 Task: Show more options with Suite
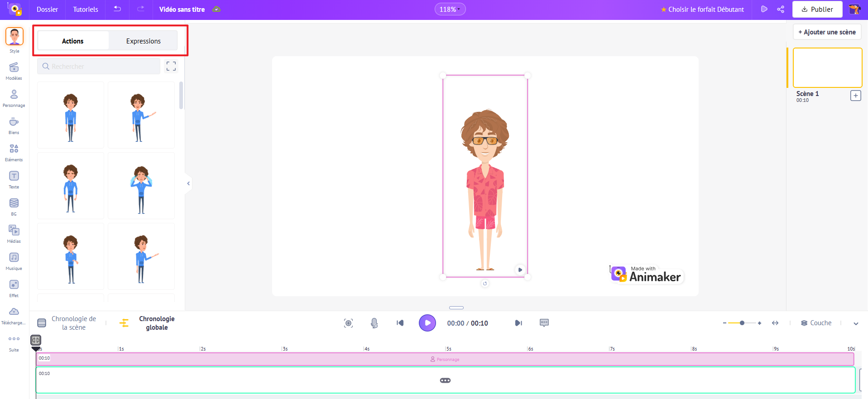(x=14, y=343)
